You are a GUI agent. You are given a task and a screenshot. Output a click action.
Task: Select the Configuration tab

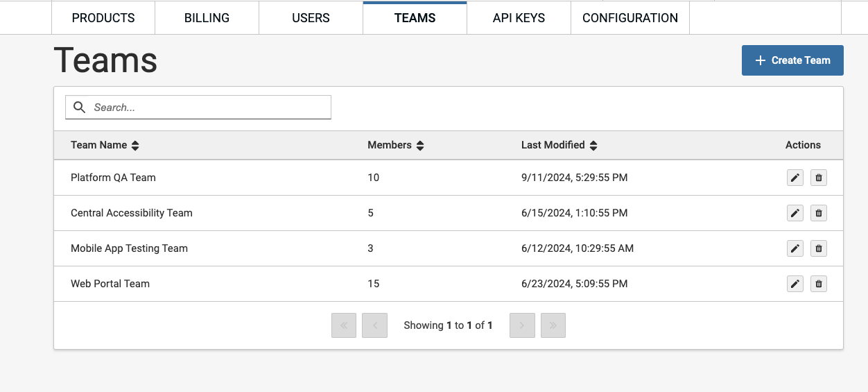(x=630, y=18)
